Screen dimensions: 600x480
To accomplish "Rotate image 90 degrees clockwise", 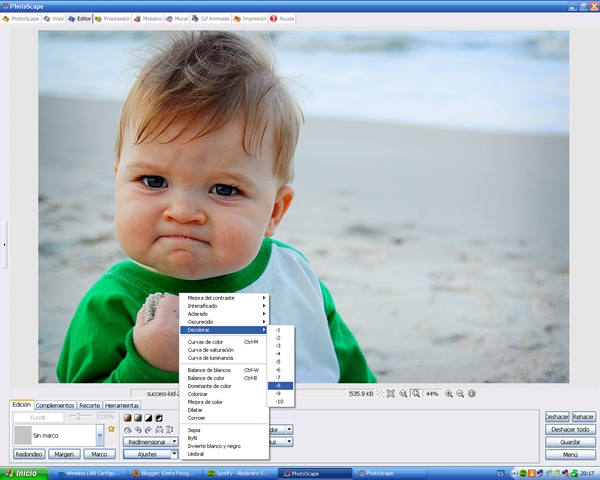I will pyautogui.click(x=148, y=430).
